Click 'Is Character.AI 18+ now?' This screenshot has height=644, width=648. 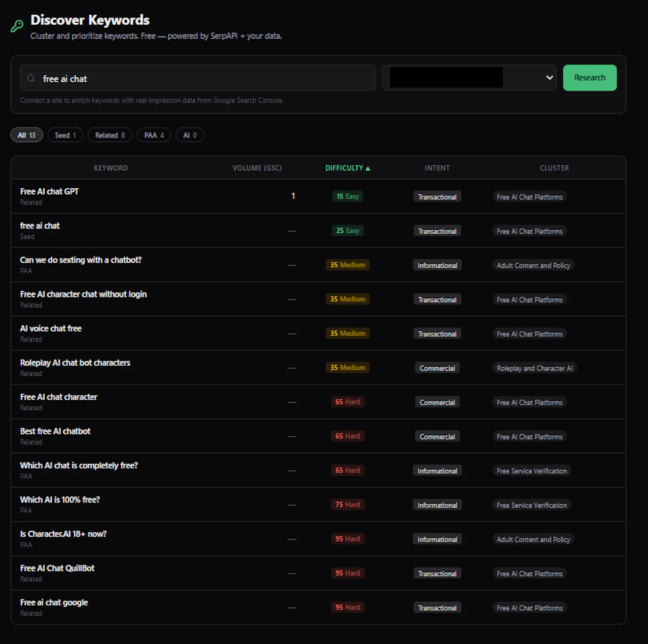(x=63, y=534)
